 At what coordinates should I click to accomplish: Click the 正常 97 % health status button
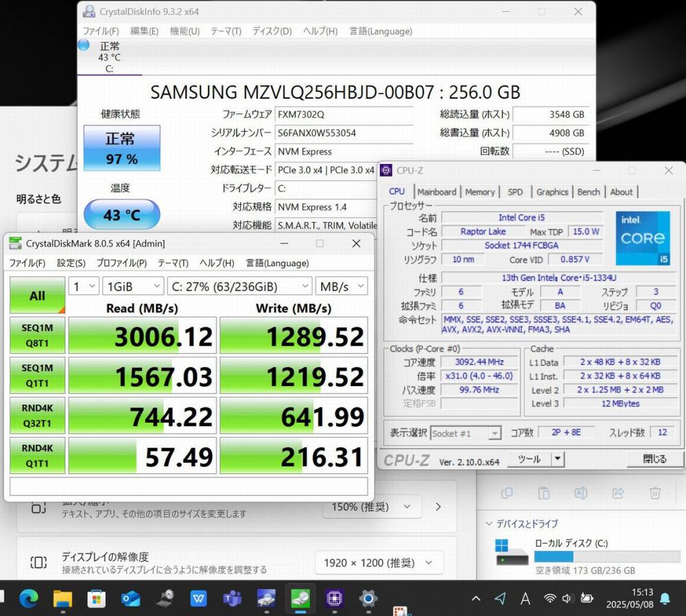point(121,148)
